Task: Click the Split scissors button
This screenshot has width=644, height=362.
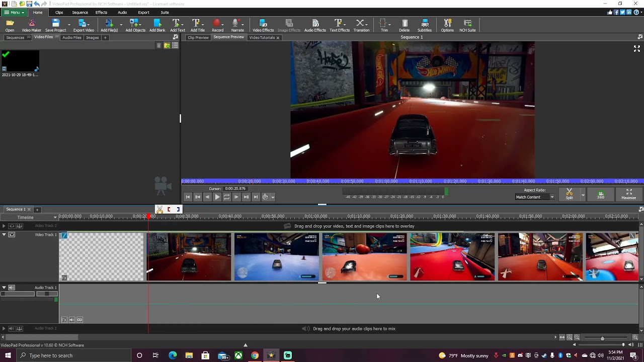Action: [569, 194]
